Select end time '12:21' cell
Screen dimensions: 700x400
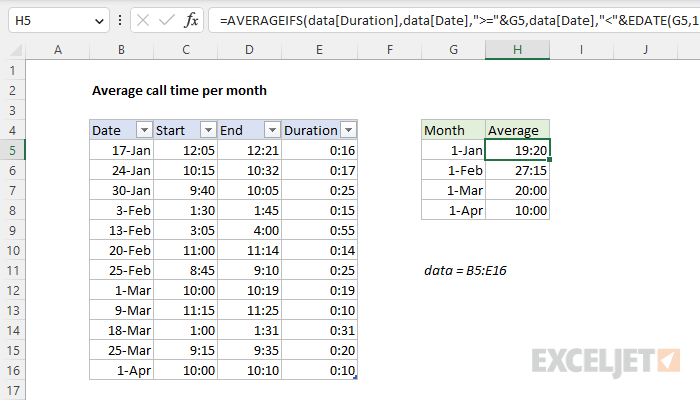coord(250,150)
